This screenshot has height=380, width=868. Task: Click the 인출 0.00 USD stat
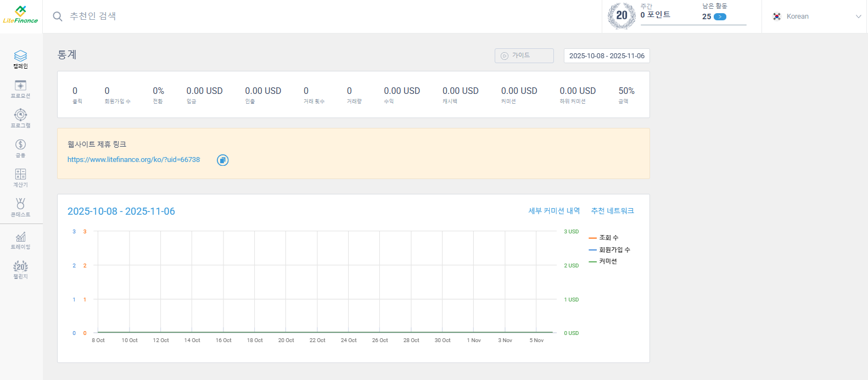coord(263,95)
